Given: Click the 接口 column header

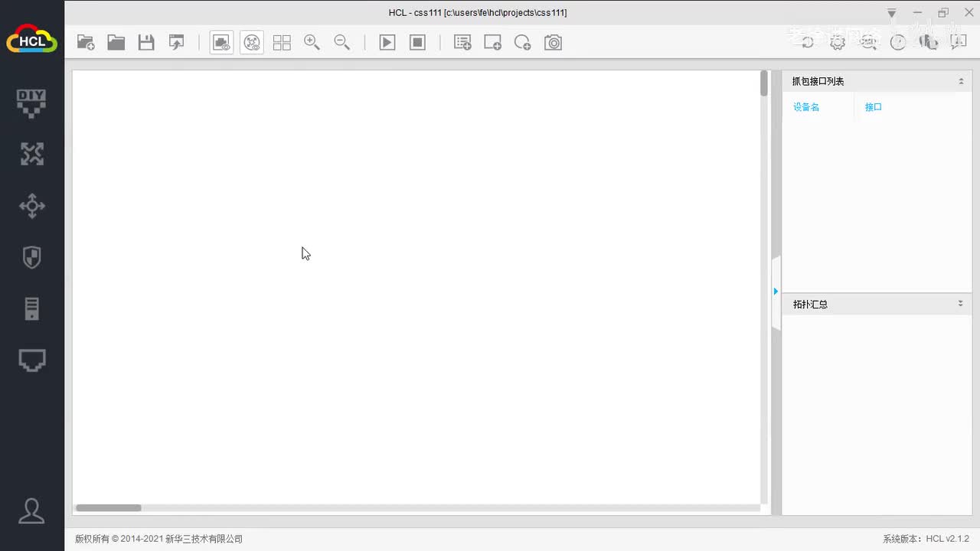Looking at the screenshot, I should tap(874, 107).
